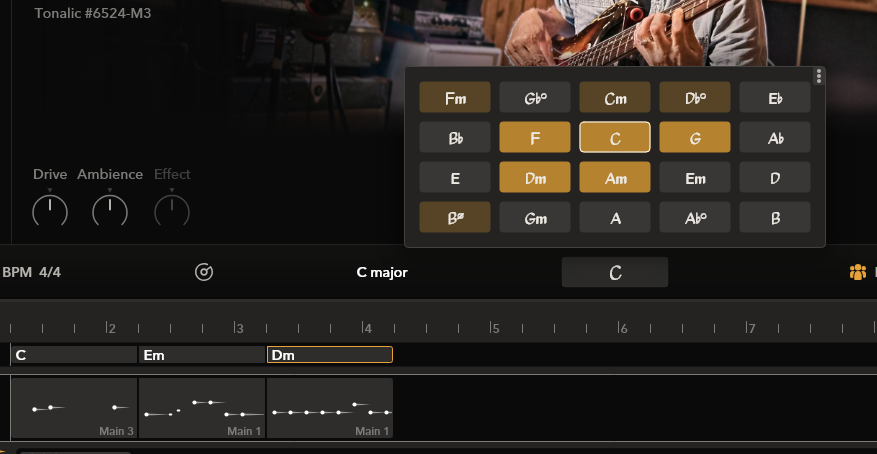
Task: Click the Drive knob
Action: (x=50, y=210)
